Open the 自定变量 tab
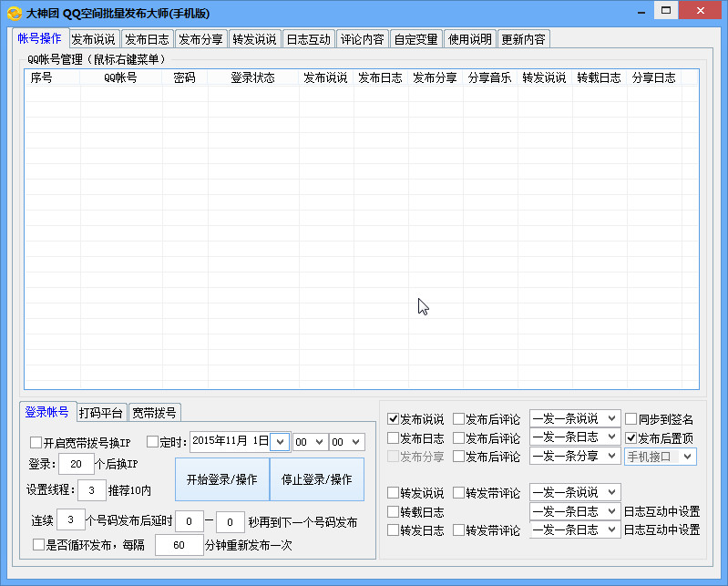 (x=416, y=39)
